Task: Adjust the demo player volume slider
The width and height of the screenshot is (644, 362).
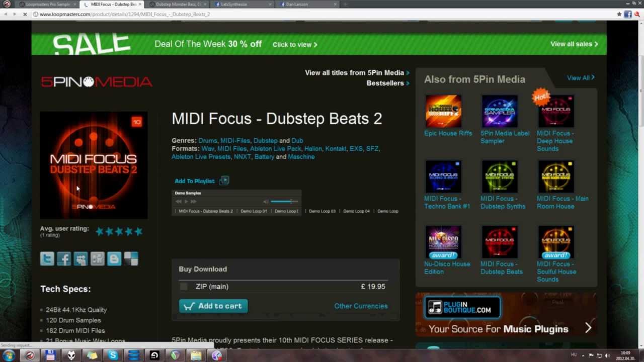Action: (x=284, y=202)
